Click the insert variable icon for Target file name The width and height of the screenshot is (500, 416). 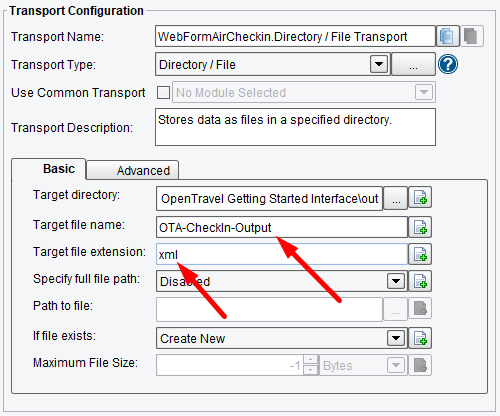point(420,227)
